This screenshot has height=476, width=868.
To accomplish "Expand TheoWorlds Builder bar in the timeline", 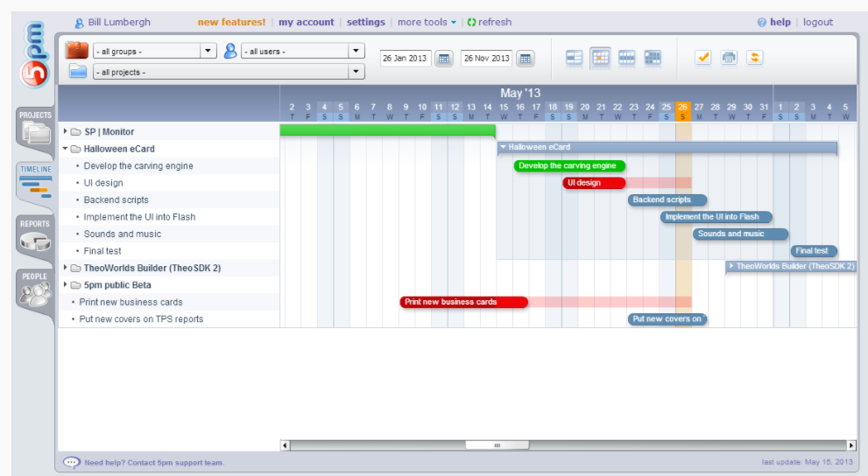I will point(731,267).
